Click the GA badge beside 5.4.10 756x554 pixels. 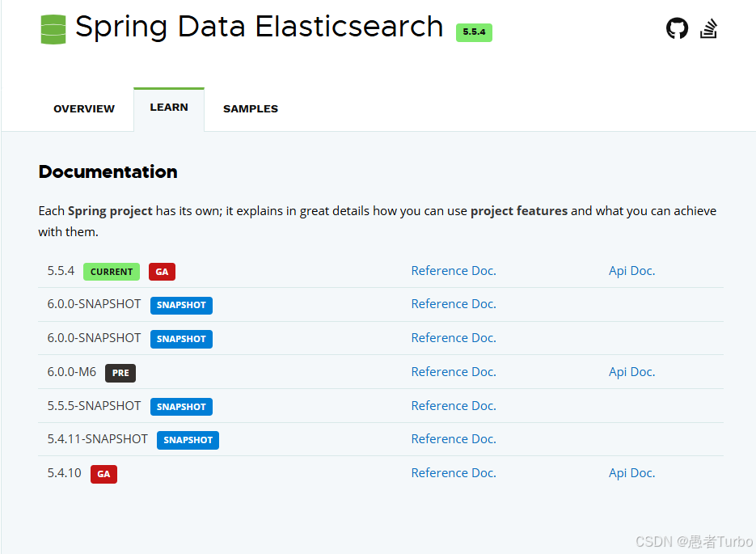103,475
